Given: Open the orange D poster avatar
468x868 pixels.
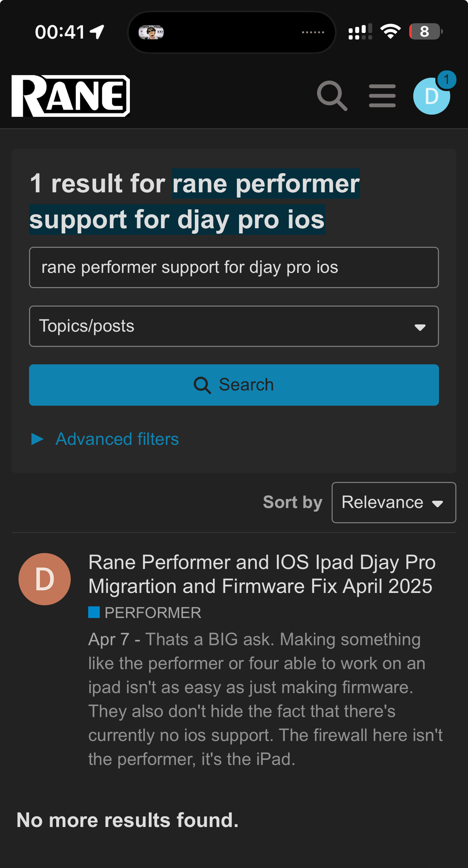Looking at the screenshot, I should point(45,579).
